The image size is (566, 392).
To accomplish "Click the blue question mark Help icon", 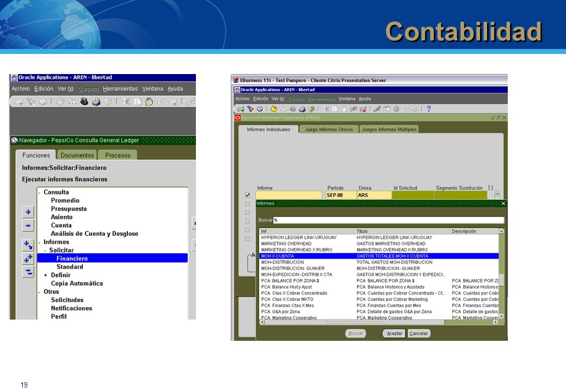I will pyautogui.click(x=428, y=109).
